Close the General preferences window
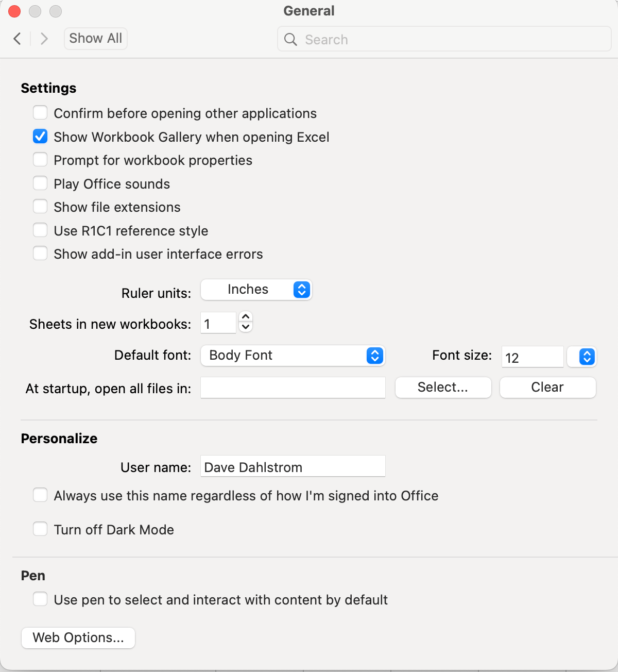This screenshot has height=672, width=618. click(14, 11)
